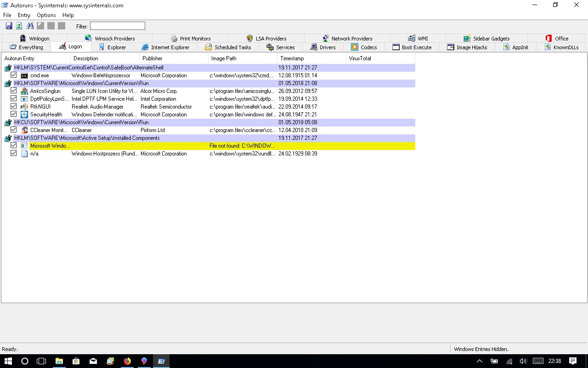Sort by Timestamp column header
The image size is (588, 368).
[x=311, y=58]
